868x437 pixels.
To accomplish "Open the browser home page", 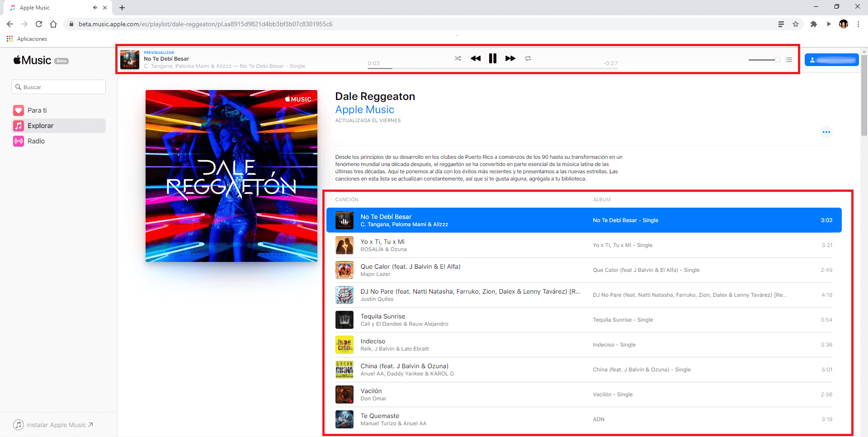I will pyautogui.click(x=53, y=24).
